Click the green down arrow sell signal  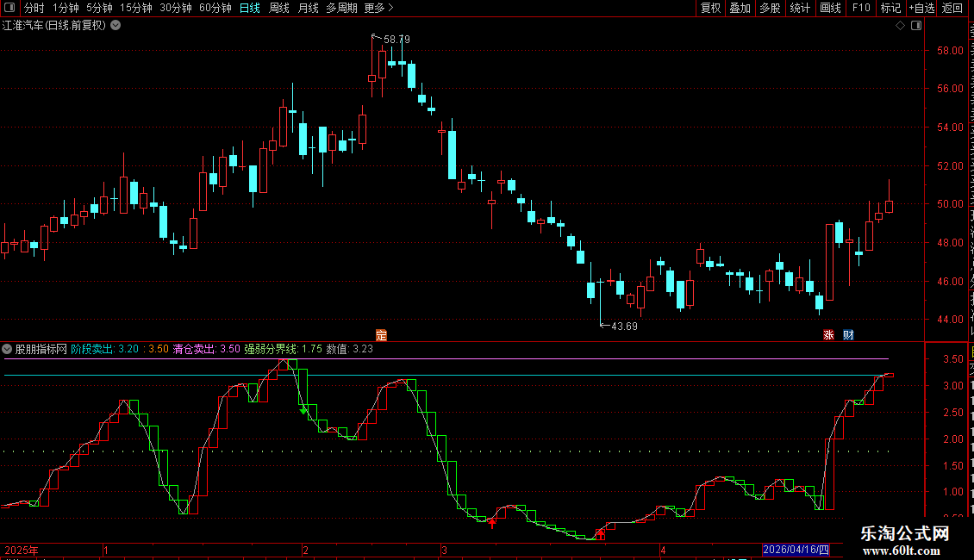click(303, 410)
